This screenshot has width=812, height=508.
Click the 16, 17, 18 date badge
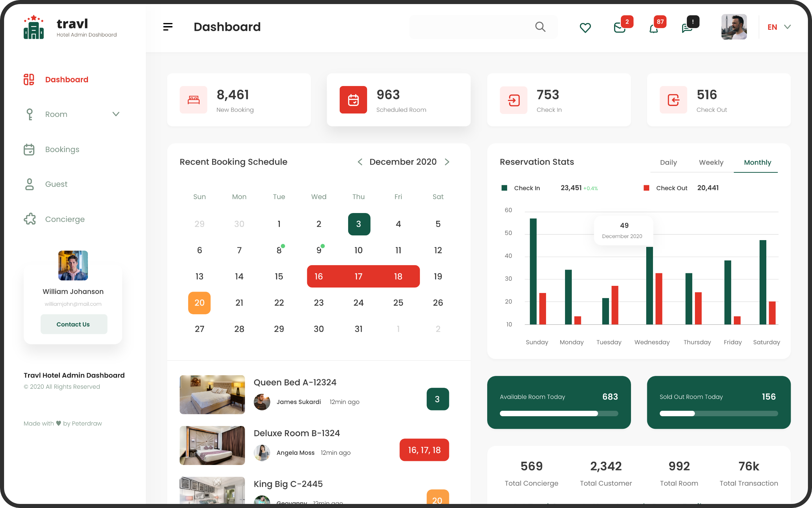click(424, 450)
